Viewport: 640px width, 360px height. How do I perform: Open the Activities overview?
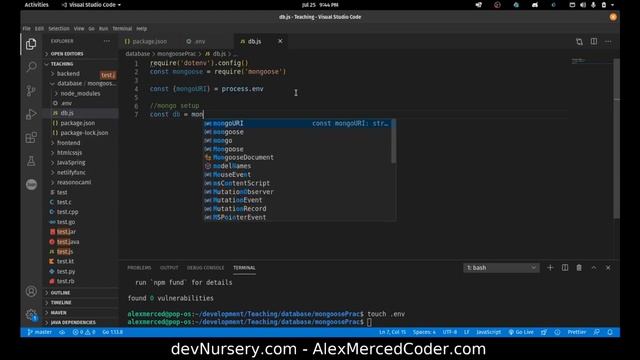click(36, 5)
